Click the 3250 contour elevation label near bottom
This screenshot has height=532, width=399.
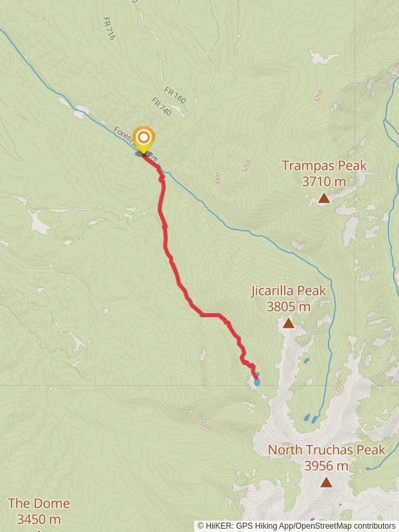coord(205,426)
